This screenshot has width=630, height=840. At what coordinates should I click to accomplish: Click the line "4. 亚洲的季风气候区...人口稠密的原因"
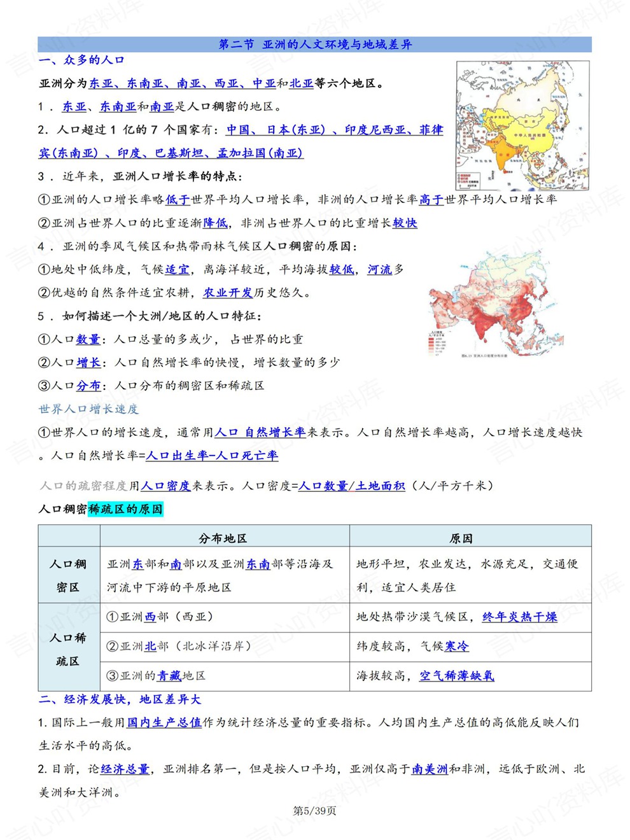tap(197, 246)
